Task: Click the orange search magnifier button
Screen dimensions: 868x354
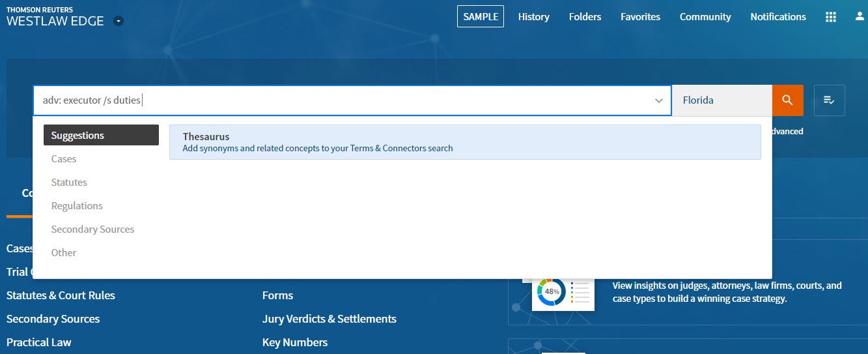Action: pos(787,100)
